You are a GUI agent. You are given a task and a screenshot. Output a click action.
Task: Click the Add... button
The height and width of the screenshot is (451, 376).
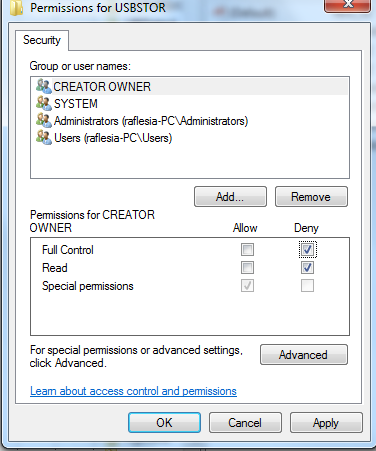[x=230, y=197]
